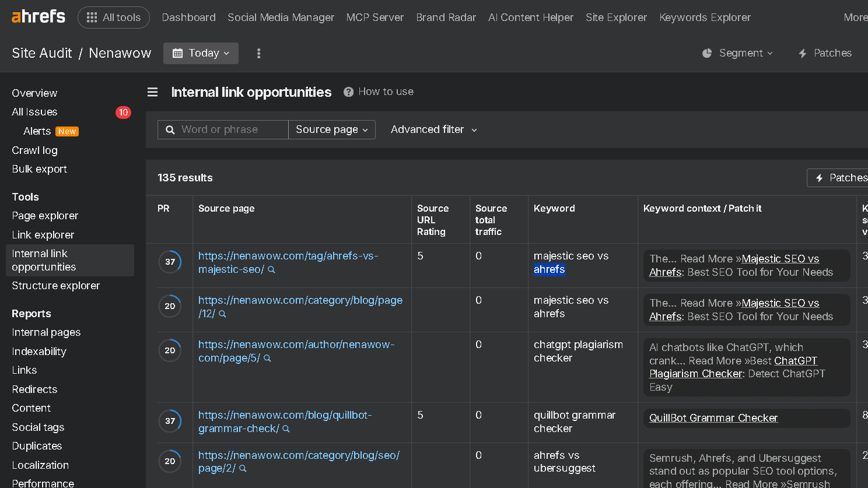Click the search magnifier in the Word or phrase field
Screen dimensions: 868x488
169,129
